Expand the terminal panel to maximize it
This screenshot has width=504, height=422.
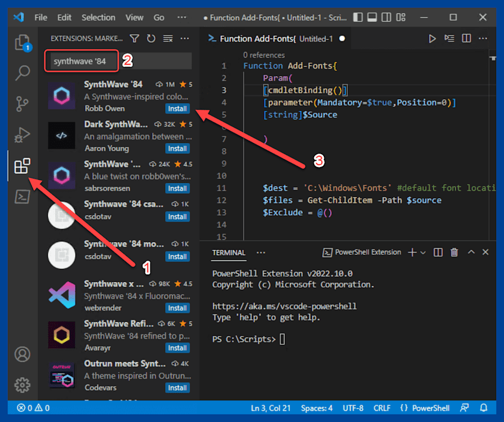point(471,252)
